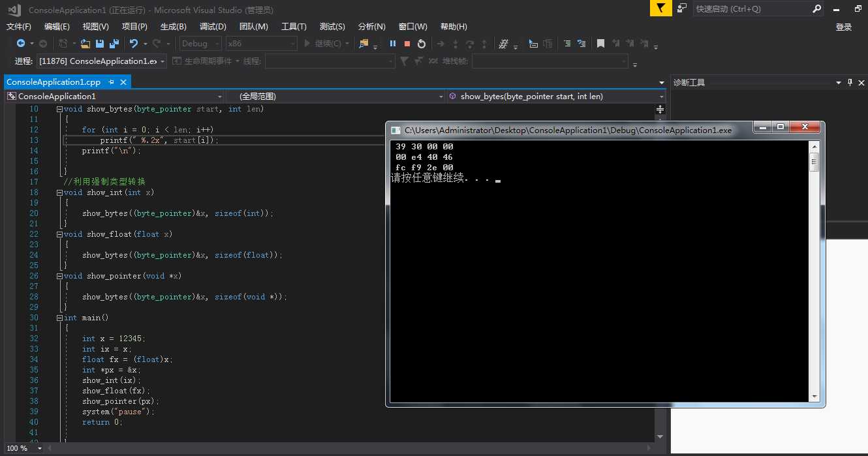
Task: Click the Pause (Break All) debug icon
Action: pyautogui.click(x=393, y=44)
